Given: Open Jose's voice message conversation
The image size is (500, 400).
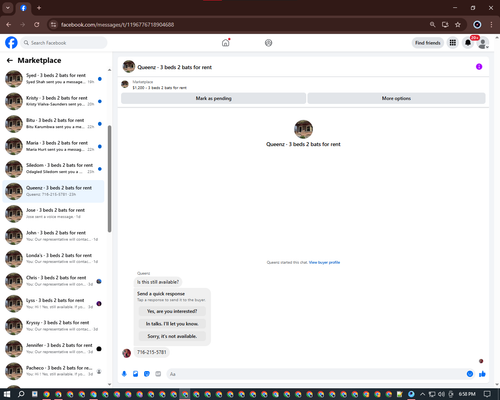Looking at the screenshot, I should click(53, 213).
